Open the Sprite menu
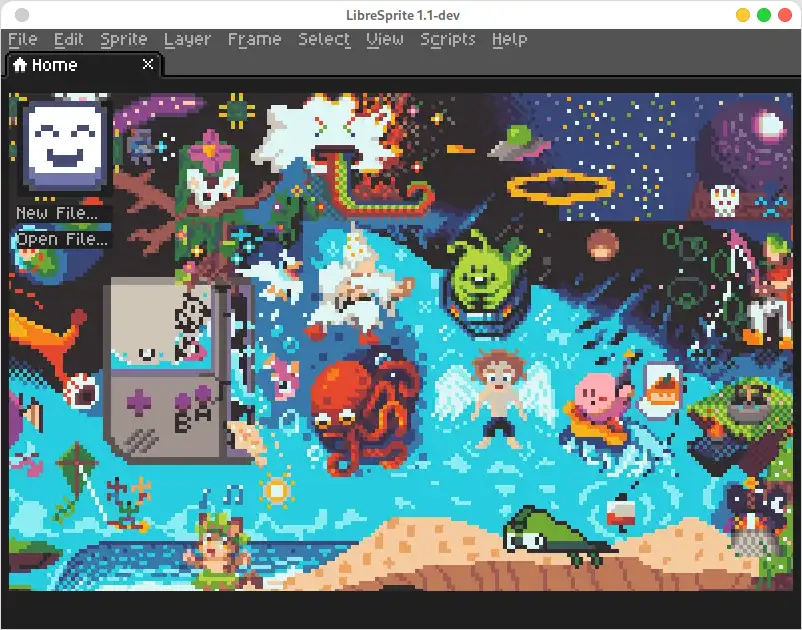 click(124, 39)
